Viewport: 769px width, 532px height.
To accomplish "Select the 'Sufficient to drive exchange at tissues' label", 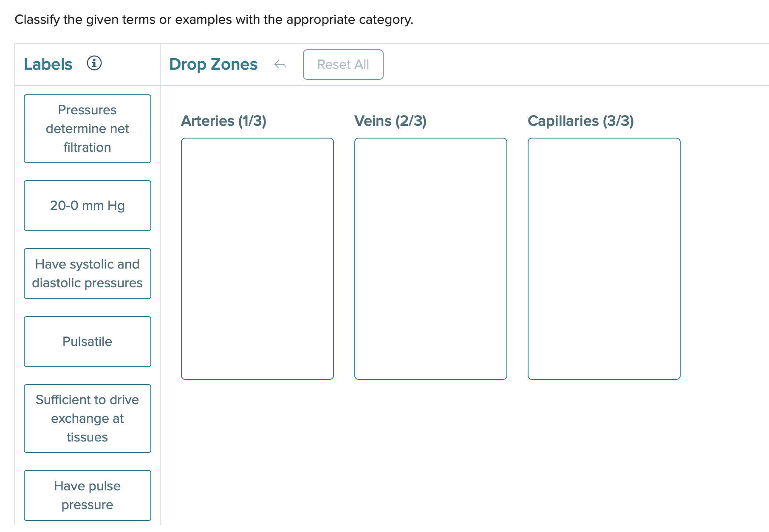I will (x=88, y=418).
